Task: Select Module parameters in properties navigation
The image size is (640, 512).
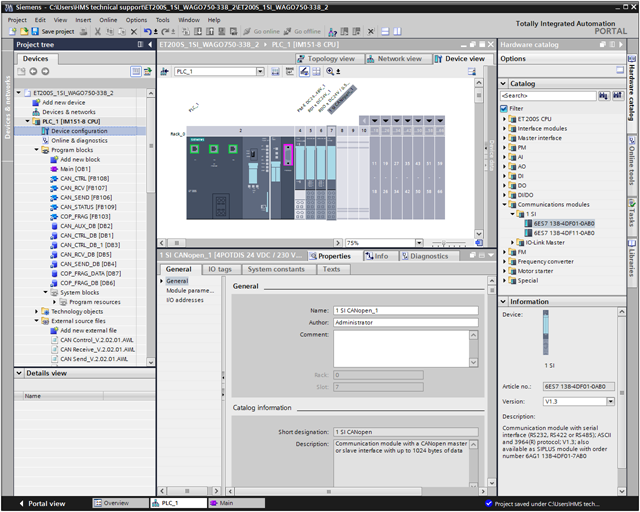Action: coord(190,291)
